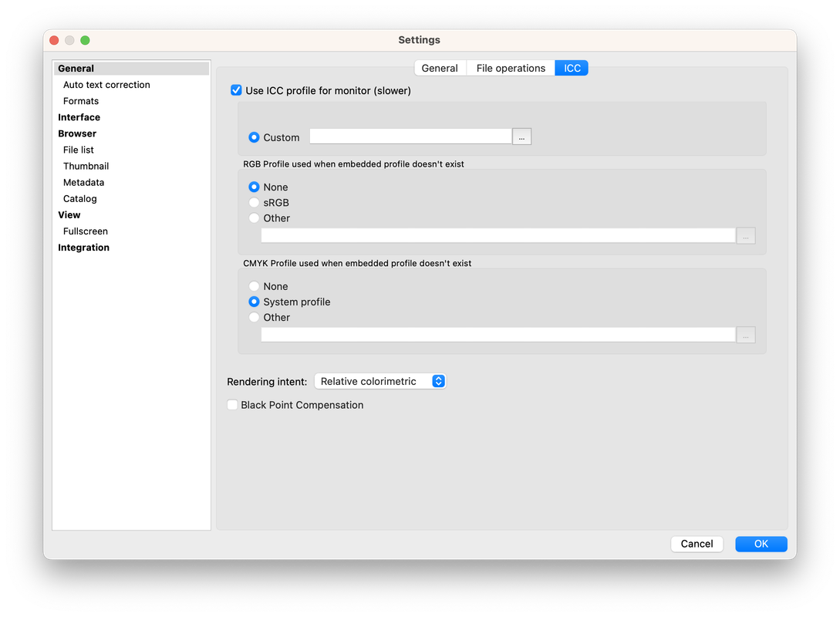
Task: Confirm settings with OK button
Action: (761, 544)
